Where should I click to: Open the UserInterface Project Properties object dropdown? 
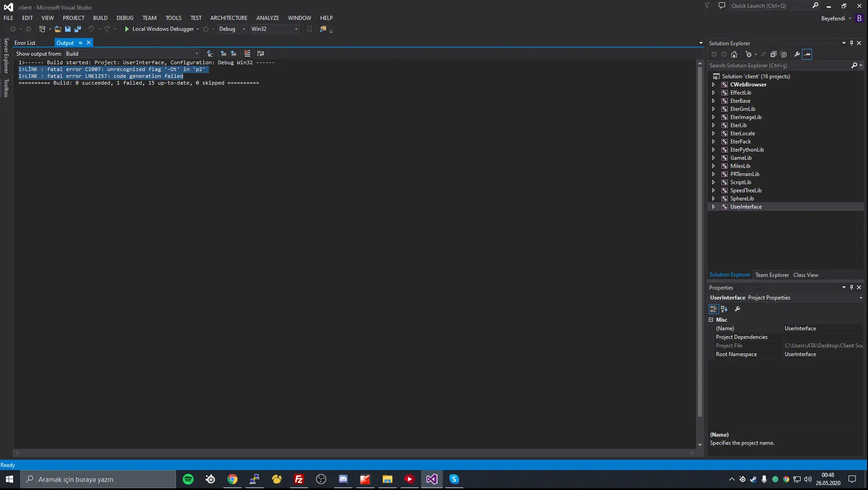pyautogui.click(x=860, y=298)
